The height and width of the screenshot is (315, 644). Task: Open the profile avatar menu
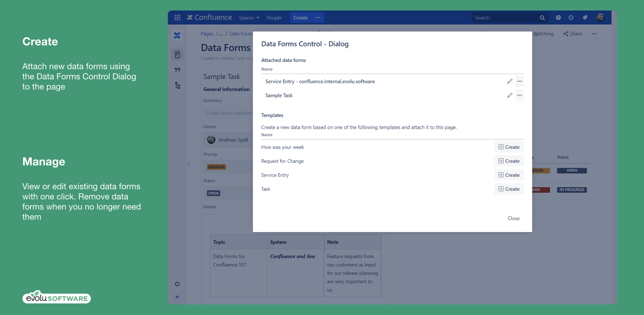click(x=600, y=17)
